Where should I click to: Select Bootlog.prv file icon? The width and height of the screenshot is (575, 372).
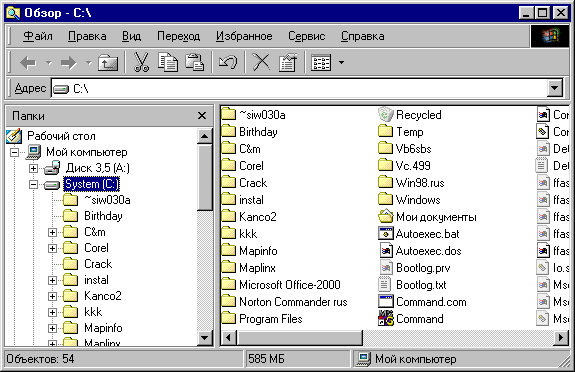click(385, 267)
